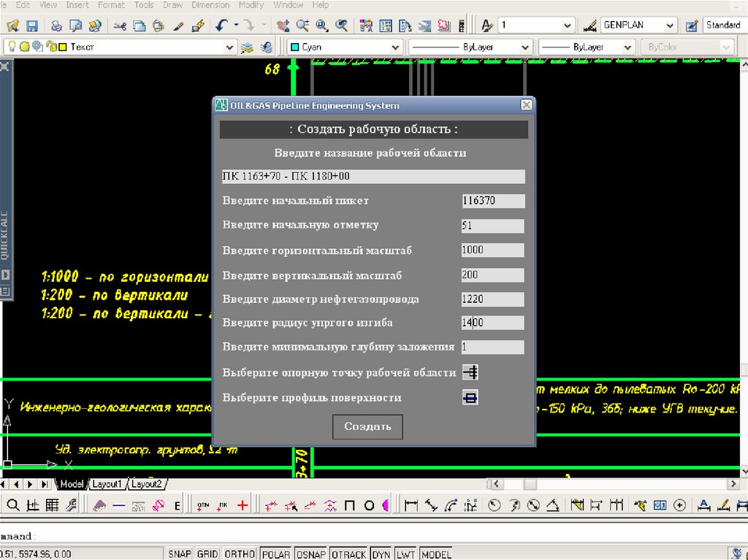
Task: Open the GENPLAN dimension style dropdown
Action: click(670, 26)
